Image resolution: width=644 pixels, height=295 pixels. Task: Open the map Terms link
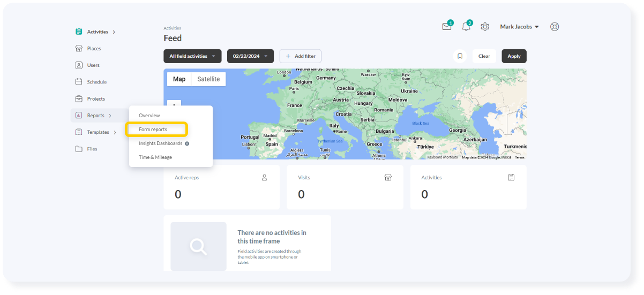[x=520, y=157]
